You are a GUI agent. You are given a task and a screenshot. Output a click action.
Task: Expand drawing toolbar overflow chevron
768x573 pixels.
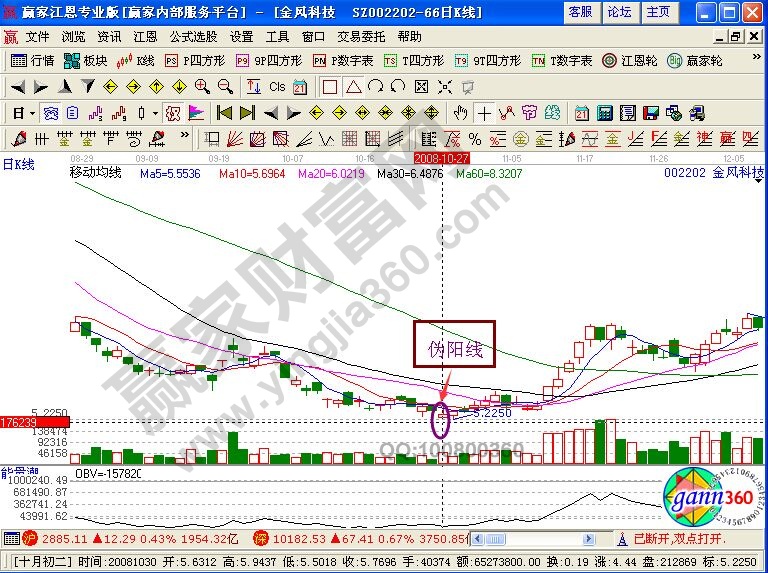[x=184, y=138]
